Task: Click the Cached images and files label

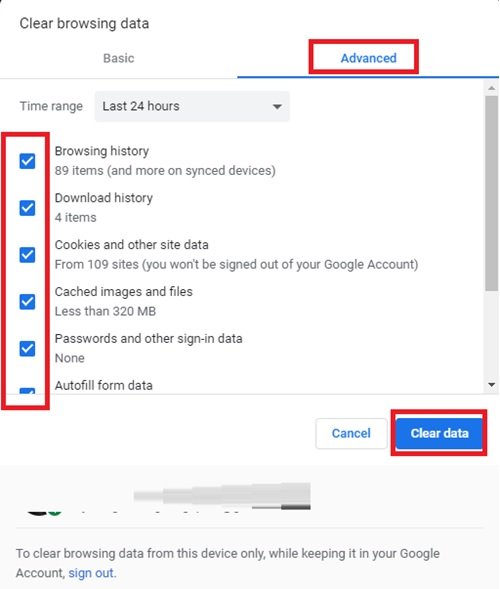Action: (x=124, y=291)
